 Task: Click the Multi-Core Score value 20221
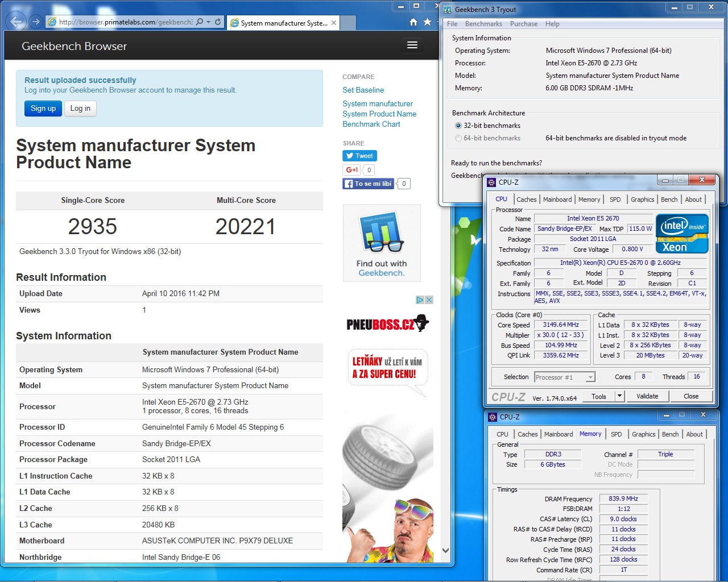click(246, 227)
